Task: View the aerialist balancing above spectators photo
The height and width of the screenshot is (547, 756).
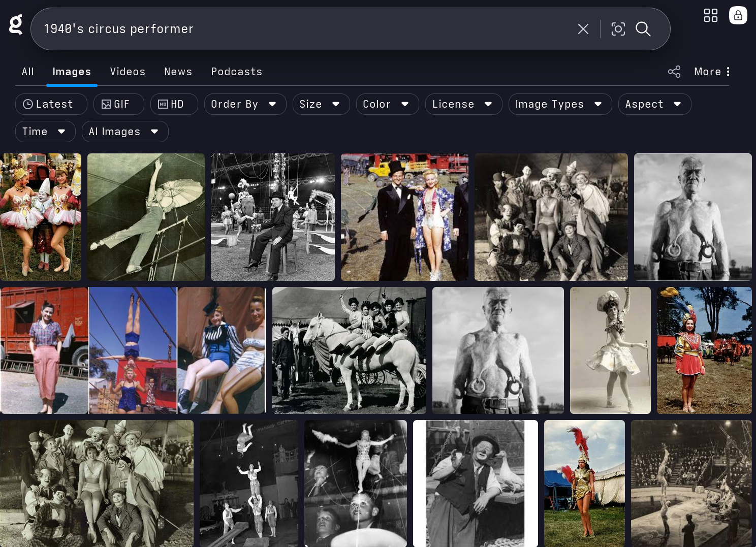Action: 356,484
